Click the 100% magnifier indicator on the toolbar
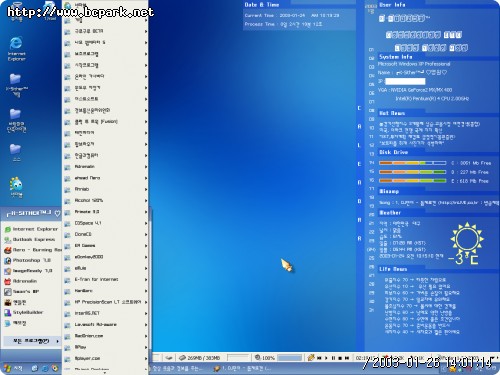This screenshot has height=375, width=500. point(265,358)
